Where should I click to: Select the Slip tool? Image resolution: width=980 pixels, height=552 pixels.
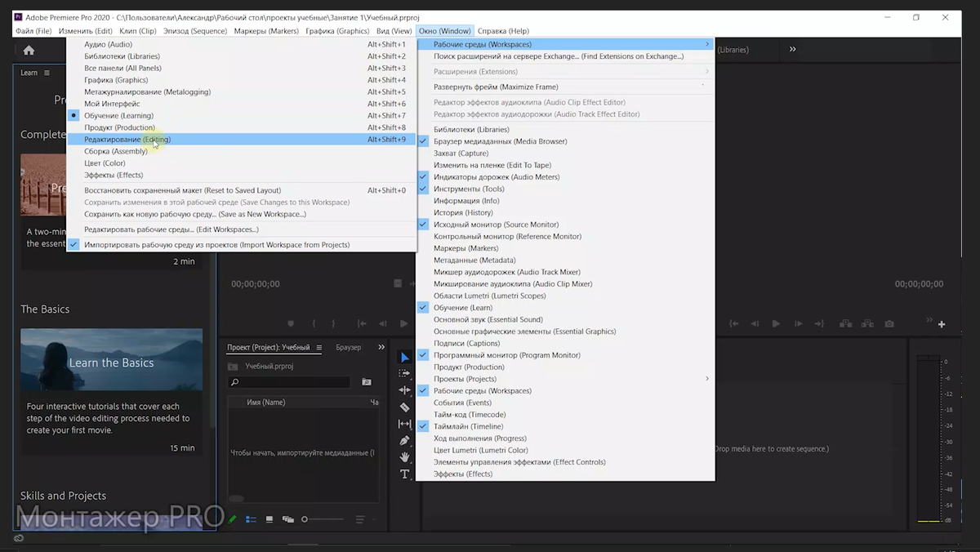405,424
